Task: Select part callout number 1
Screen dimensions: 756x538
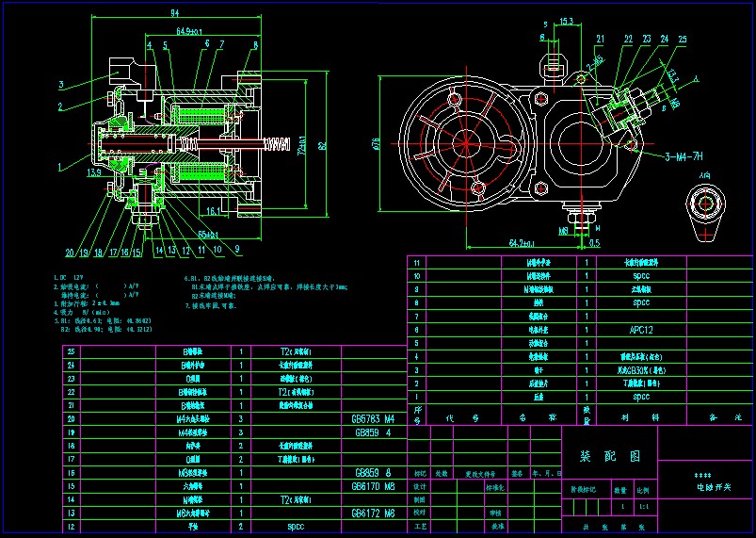Action: 60,167
